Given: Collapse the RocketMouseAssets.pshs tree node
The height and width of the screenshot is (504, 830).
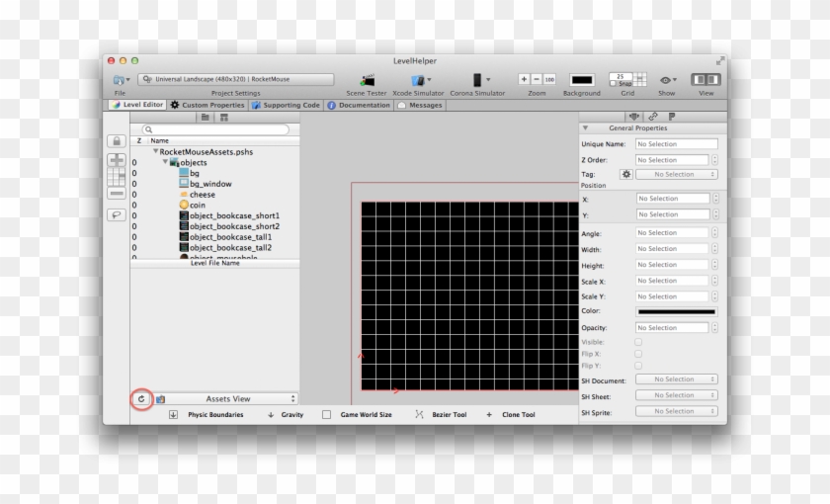Looking at the screenshot, I should click(155, 152).
